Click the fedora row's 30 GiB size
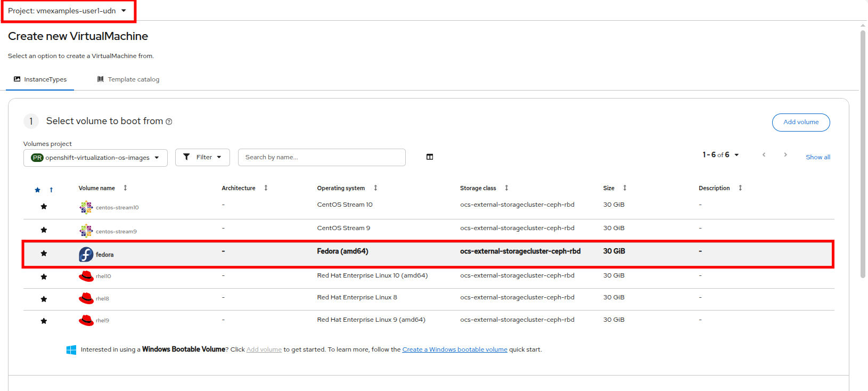 pos(614,251)
